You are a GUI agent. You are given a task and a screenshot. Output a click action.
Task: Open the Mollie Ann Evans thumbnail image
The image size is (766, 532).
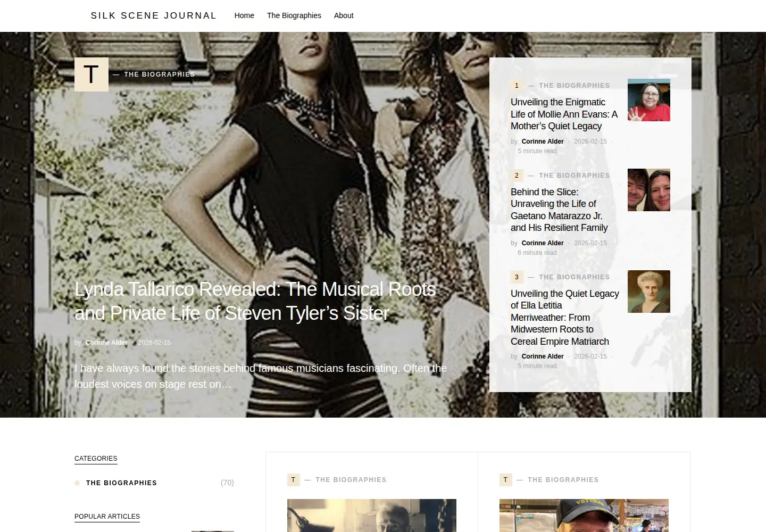649,100
